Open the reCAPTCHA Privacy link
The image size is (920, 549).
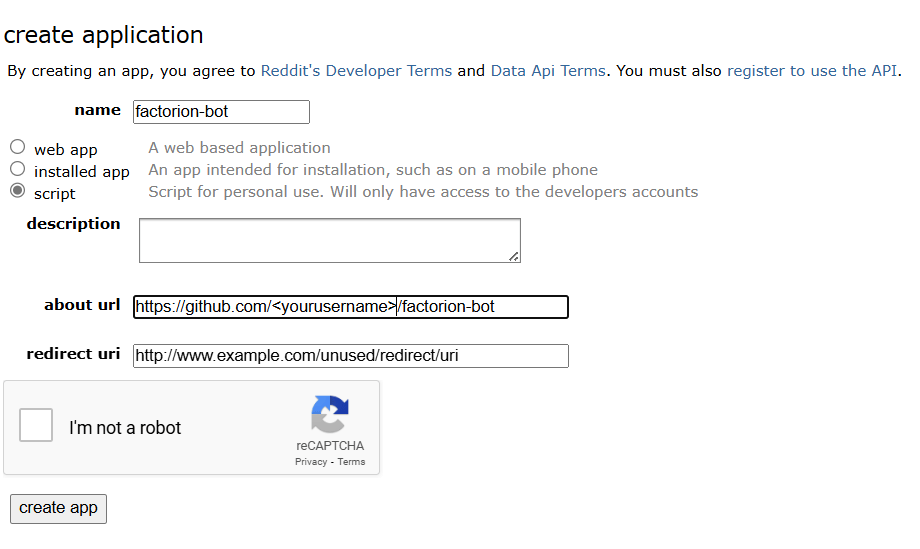point(310,462)
